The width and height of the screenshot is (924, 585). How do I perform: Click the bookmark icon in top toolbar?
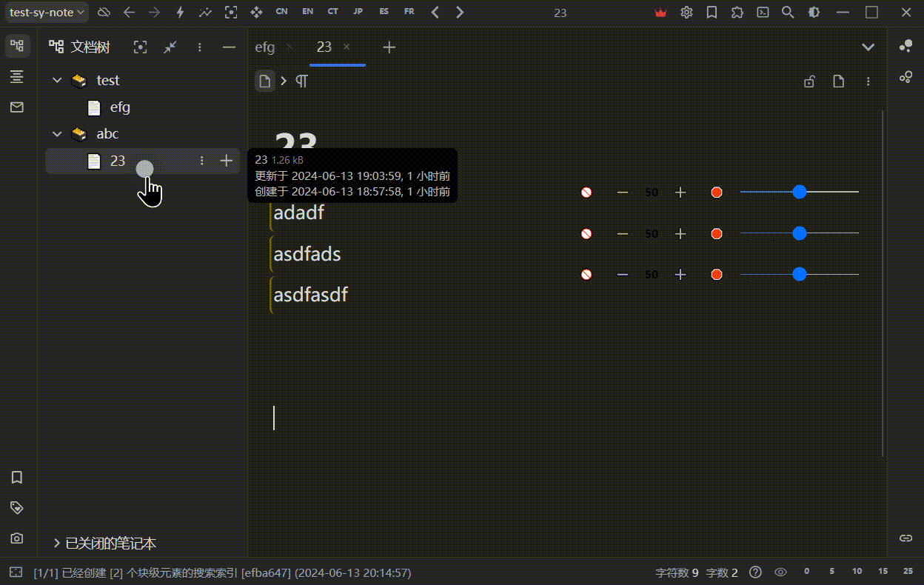pos(712,13)
